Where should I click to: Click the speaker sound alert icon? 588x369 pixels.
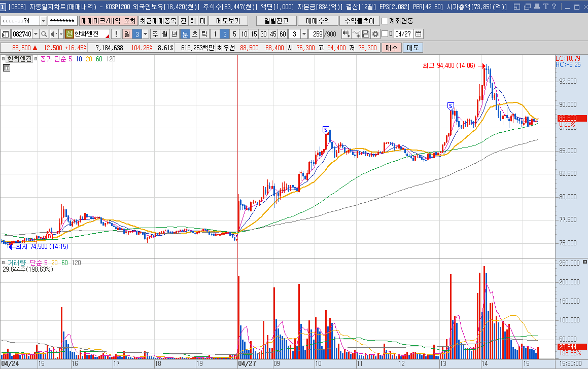[x=54, y=34]
